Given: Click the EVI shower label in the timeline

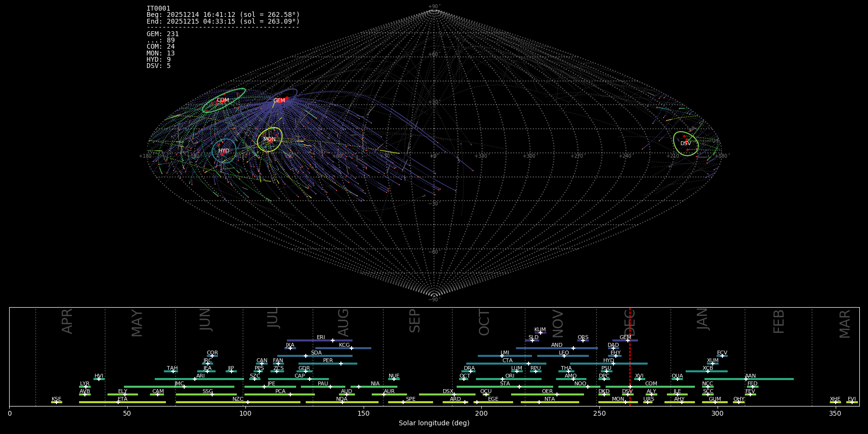Looking at the screenshot, I should (x=852, y=399).
